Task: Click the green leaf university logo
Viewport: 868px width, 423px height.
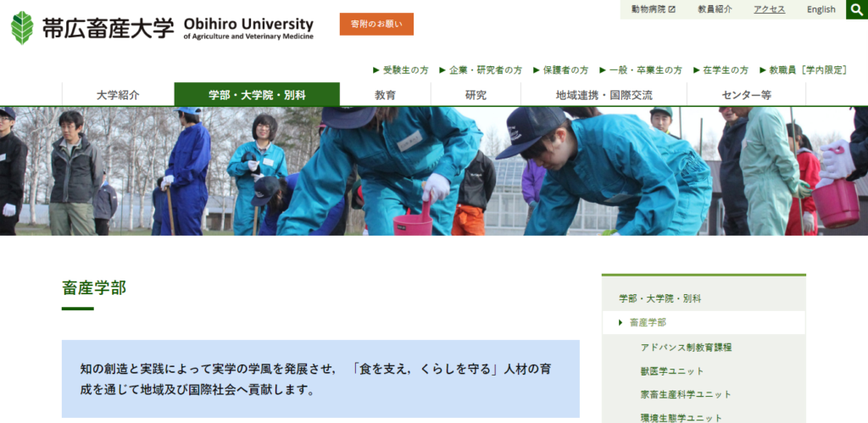Action: tap(22, 28)
